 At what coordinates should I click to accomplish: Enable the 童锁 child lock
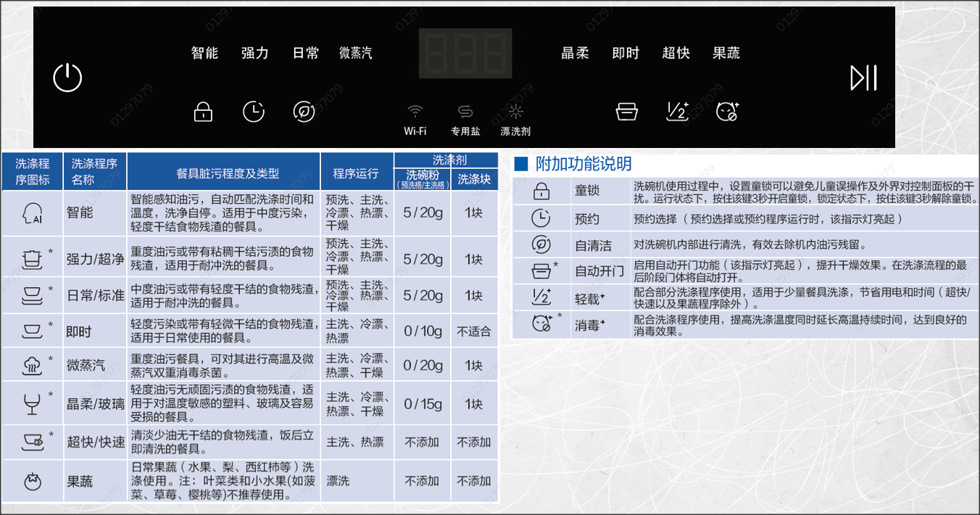(x=203, y=110)
